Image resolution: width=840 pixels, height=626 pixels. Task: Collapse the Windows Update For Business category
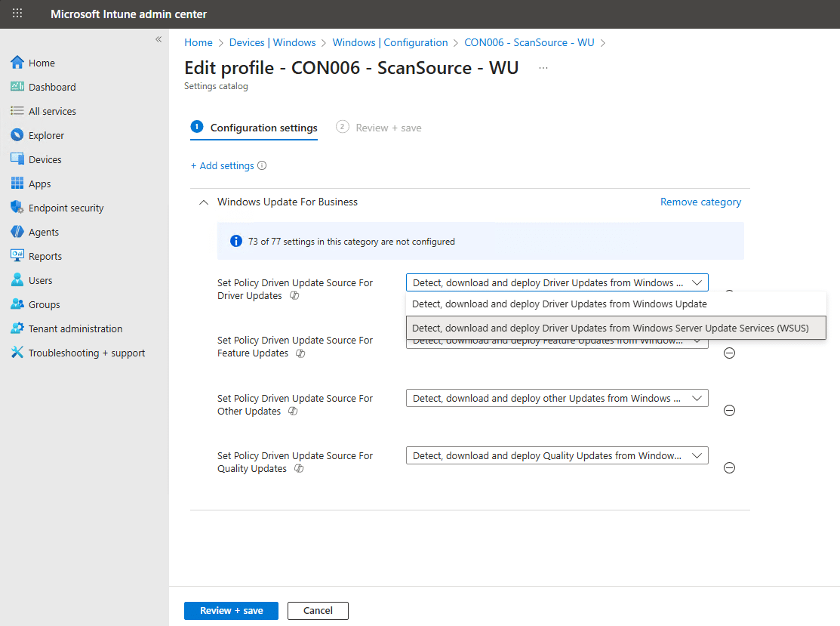[202, 202]
